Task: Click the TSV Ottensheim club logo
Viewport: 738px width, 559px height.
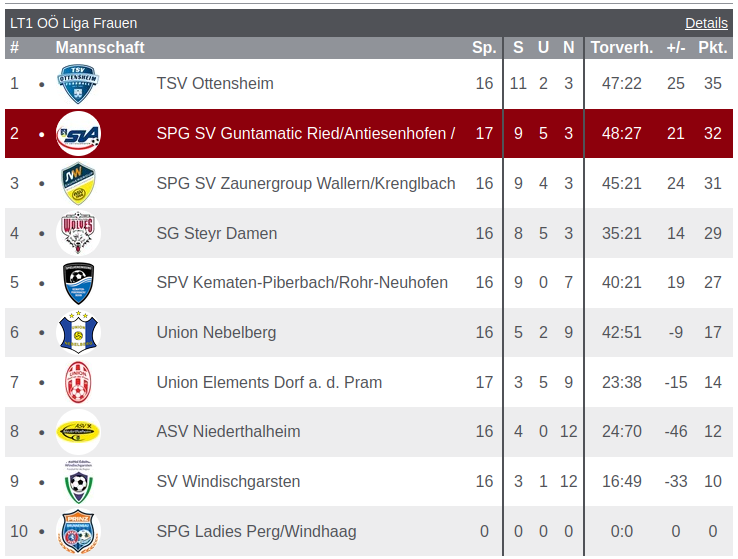Action: click(78, 84)
